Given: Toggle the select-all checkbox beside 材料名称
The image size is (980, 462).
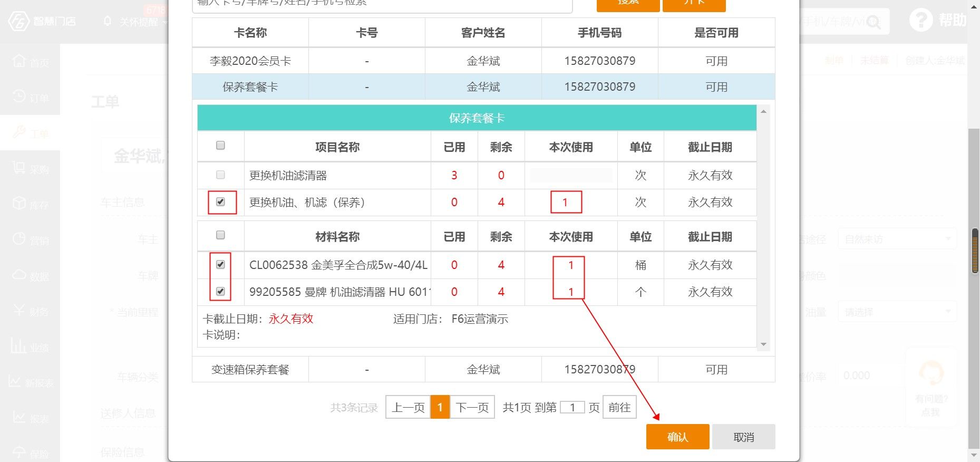Looking at the screenshot, I should (x=221, y=235).
